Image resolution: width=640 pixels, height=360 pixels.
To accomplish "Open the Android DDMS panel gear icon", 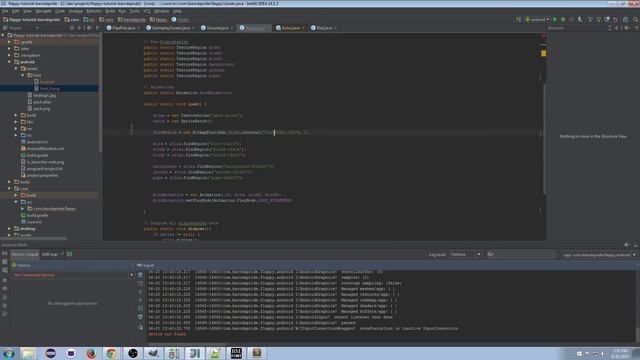I will tap(627, 245).
